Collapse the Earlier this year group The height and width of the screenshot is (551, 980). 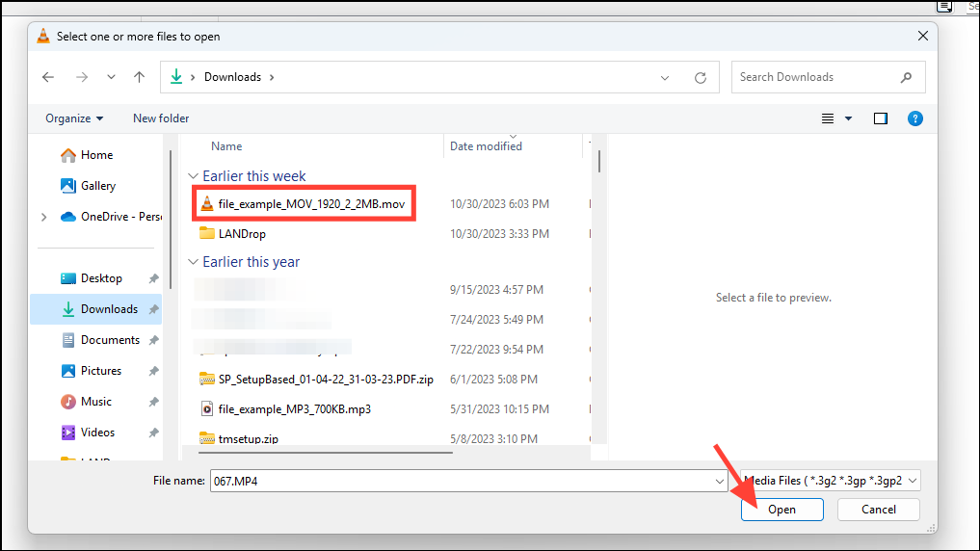[193, 262]
